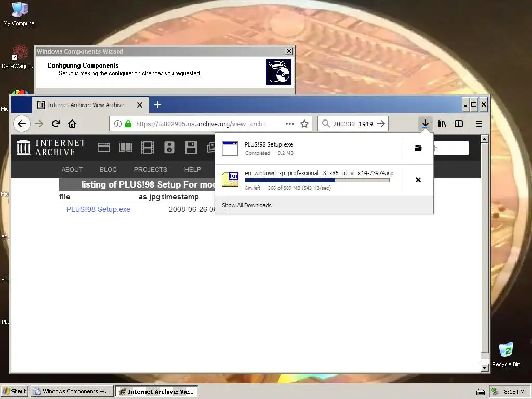This screenshot has height=399, width=532.
Task: Go back using the browser back arrow
Action: (x=22, y=124)
